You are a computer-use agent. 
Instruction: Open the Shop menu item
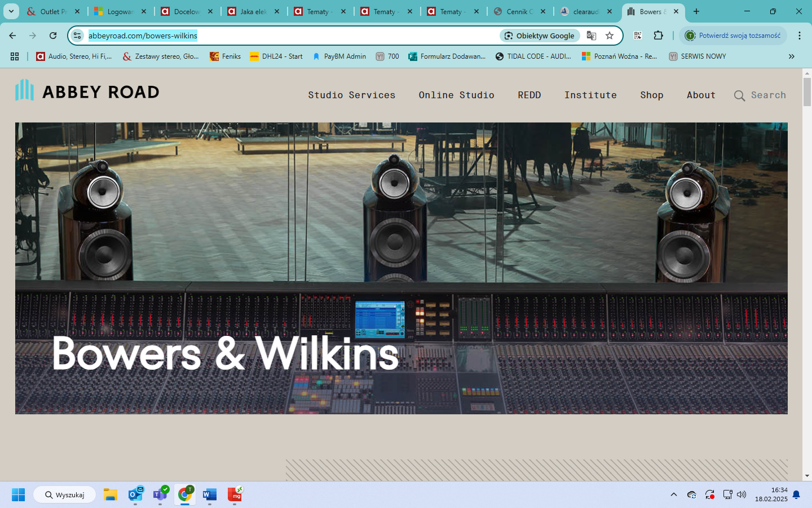(651, 95)
